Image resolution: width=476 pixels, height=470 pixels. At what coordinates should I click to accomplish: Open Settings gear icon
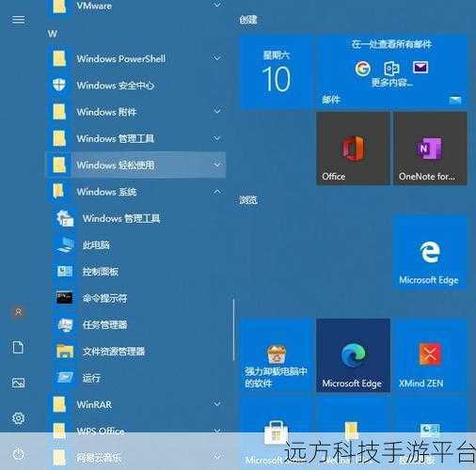[x=18, y=418]
